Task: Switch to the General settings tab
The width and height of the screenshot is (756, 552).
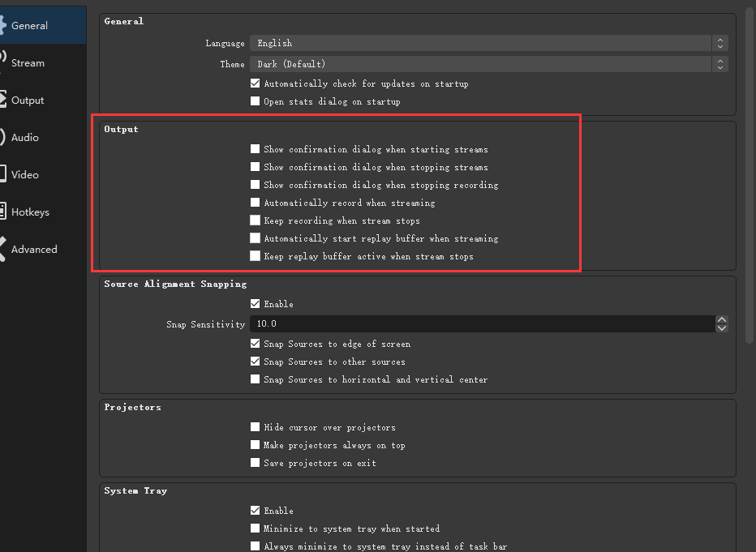Action: pos(43,25)
